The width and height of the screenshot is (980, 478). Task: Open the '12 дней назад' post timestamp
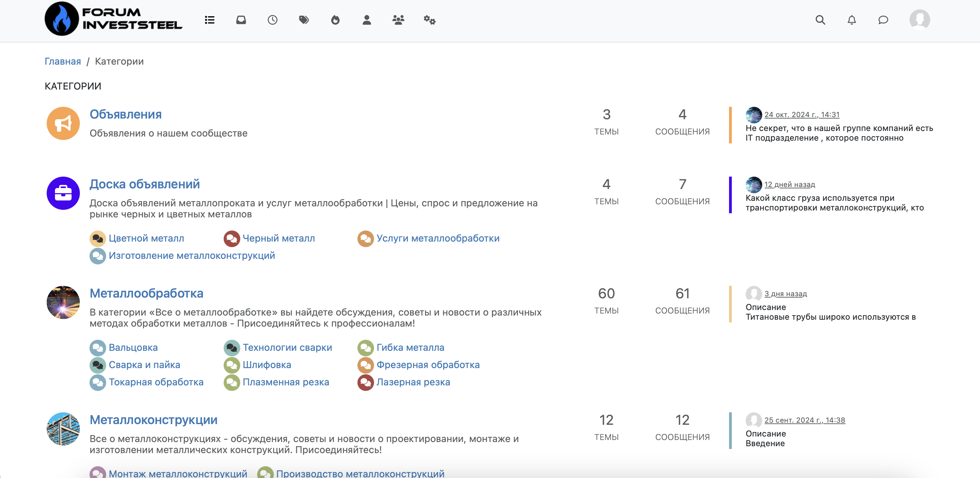pyautogui.click(x=790, y=185)
